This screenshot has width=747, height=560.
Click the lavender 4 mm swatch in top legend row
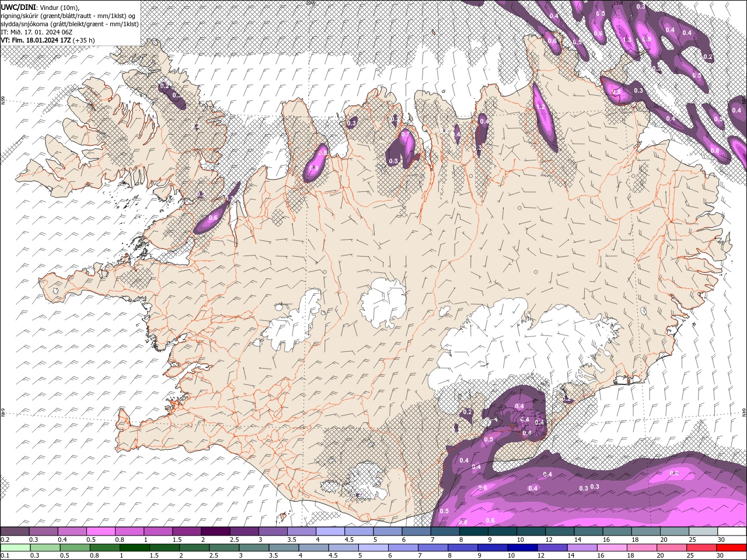pyautogui.click(x=329, y=531)
